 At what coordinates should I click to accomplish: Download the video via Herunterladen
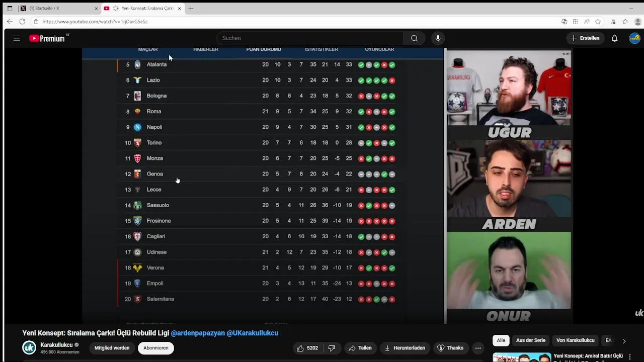click(x=405, y=348)
